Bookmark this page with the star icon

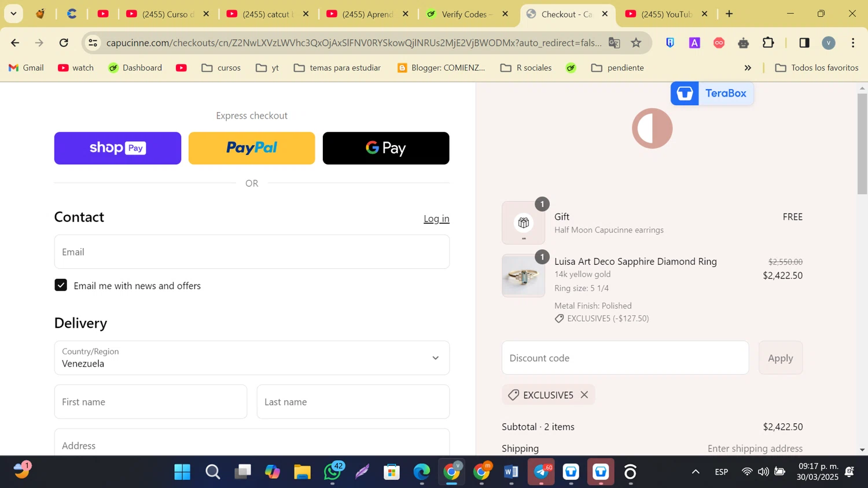[x=636, y=43]
